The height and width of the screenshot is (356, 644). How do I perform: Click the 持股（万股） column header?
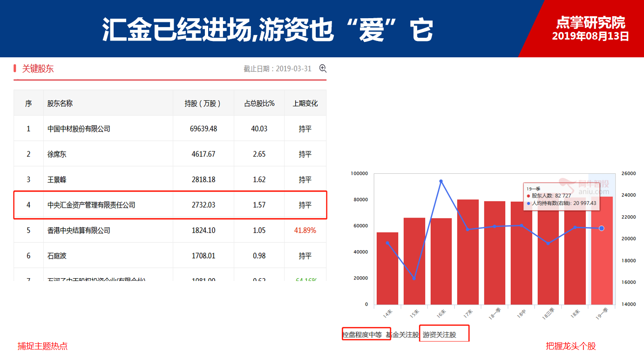point(203,103)
